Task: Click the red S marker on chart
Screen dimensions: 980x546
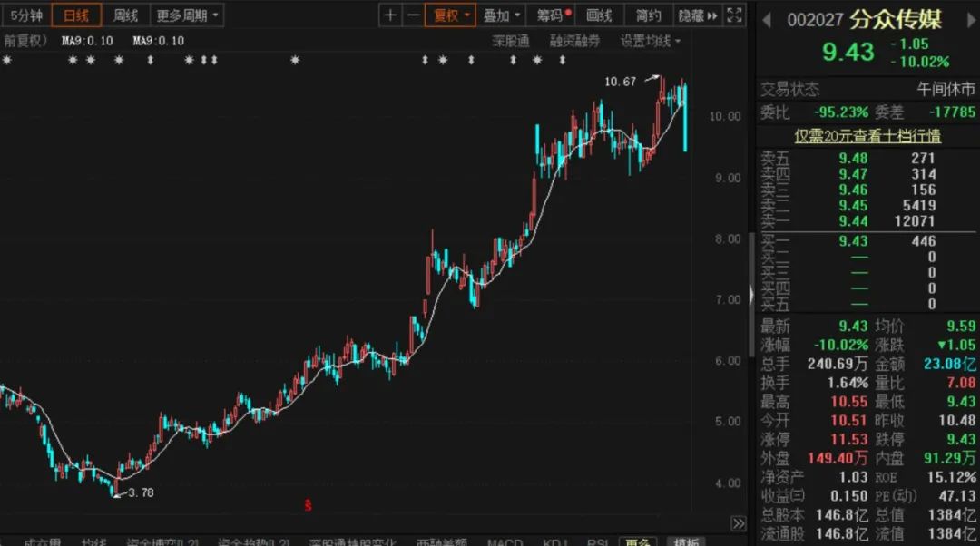Action: coord(308,505)
